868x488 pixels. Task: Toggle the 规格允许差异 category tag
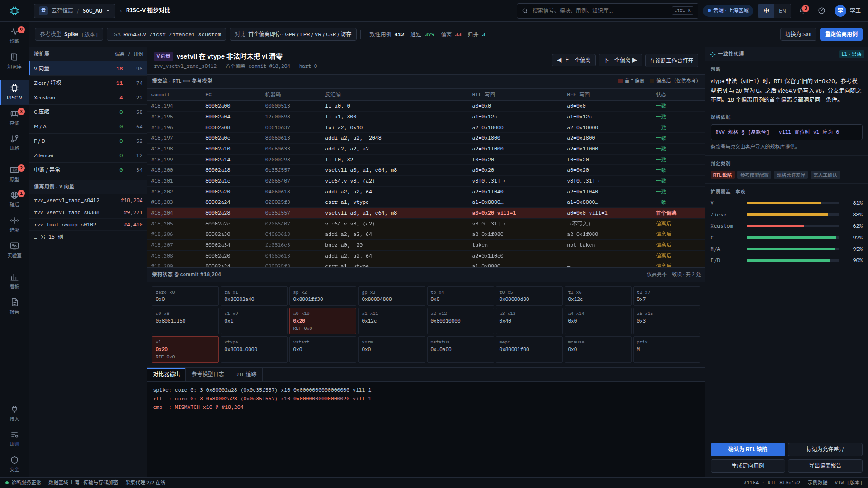point(791,175)
